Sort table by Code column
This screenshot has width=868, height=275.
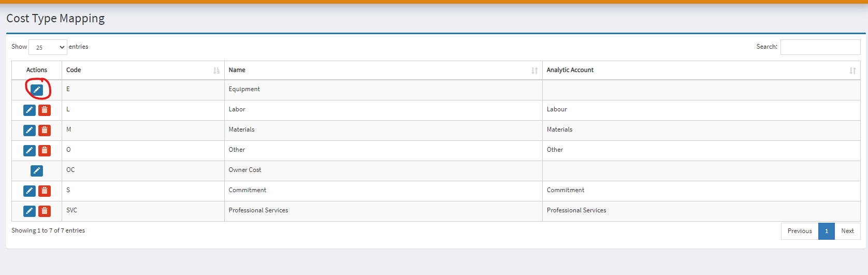coord(143,70)
